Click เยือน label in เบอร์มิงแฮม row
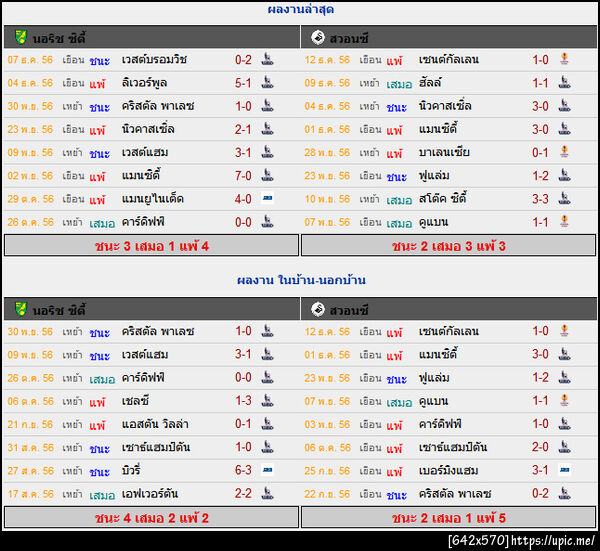The width and height of the screenshot is (600, 551). tap(370, 471)
